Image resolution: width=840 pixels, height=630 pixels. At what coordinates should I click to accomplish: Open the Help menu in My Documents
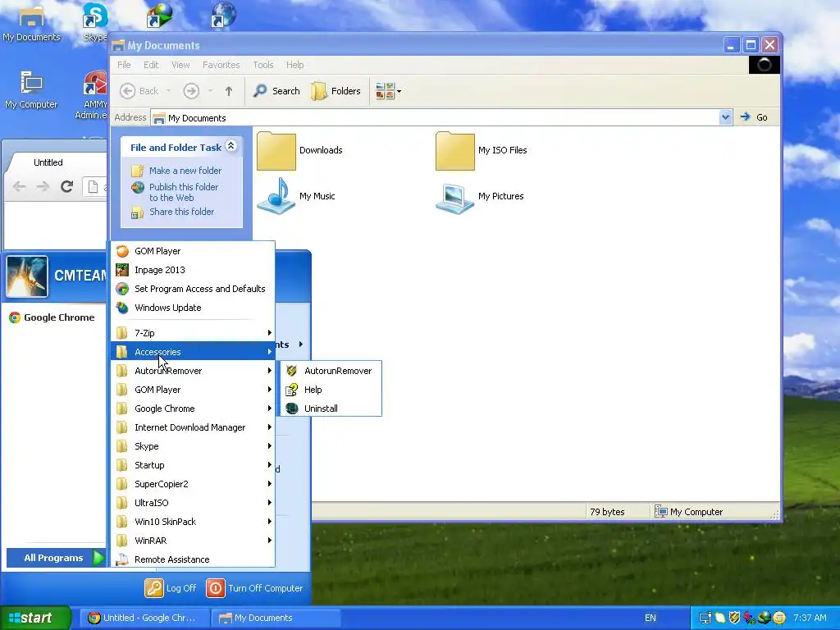[294, 65]
